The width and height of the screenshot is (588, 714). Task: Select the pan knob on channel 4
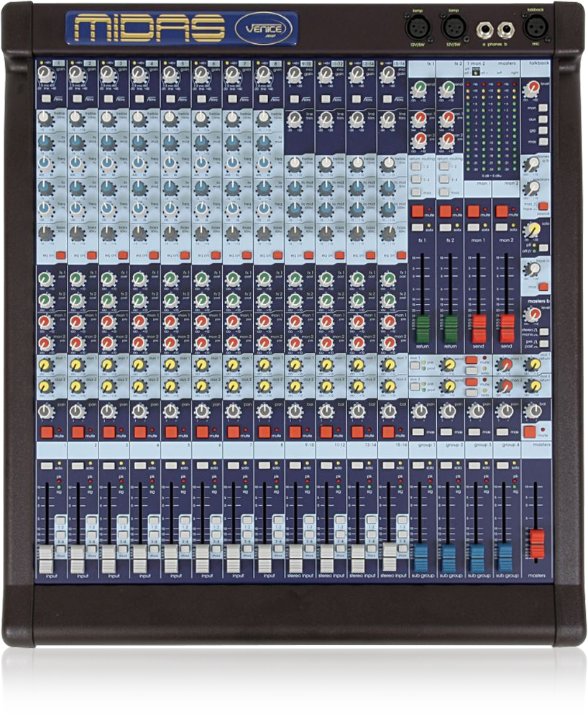[x=139, y=411]
